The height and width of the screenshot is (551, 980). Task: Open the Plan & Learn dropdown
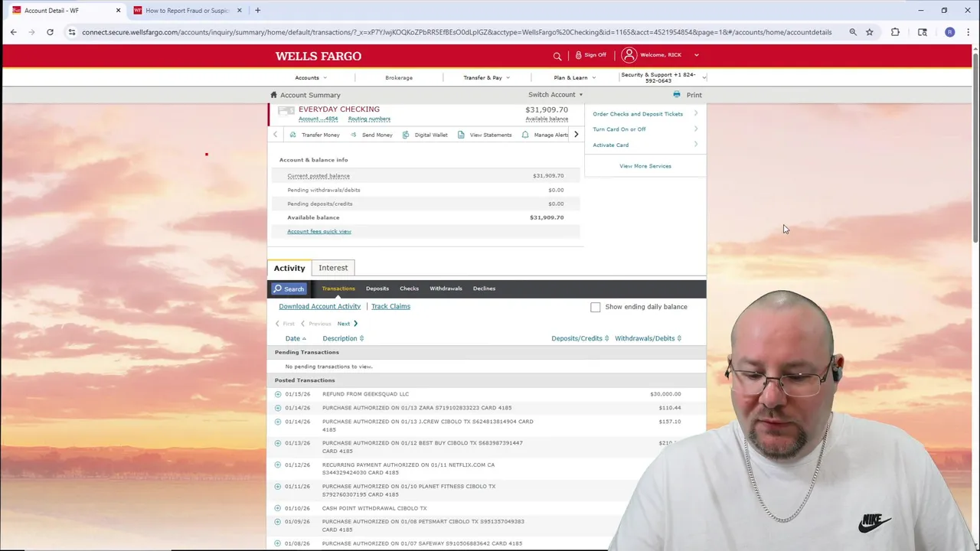point(574,77)
